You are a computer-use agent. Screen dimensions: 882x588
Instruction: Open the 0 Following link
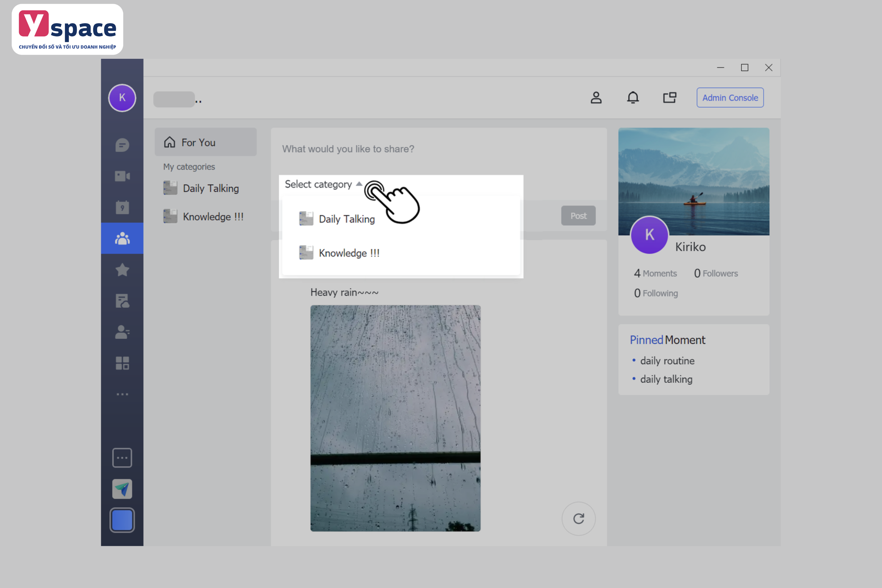(656, 293)
